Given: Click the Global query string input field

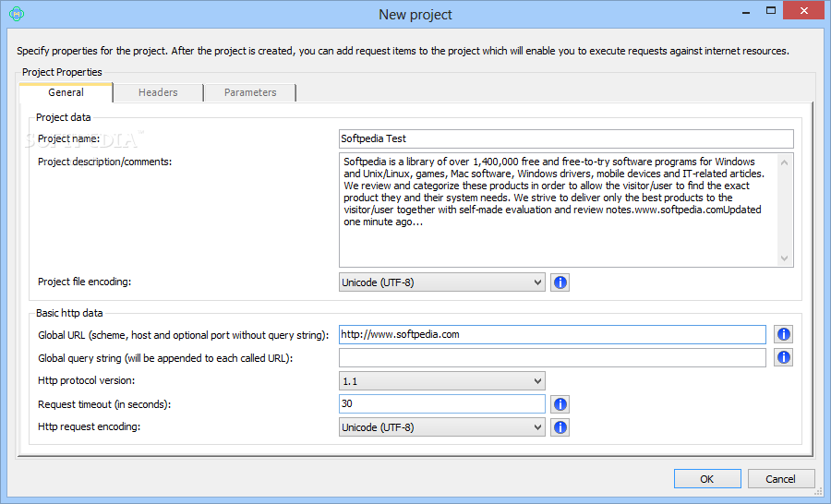Looking at the screenshot, I should click(x=552, y=358).
